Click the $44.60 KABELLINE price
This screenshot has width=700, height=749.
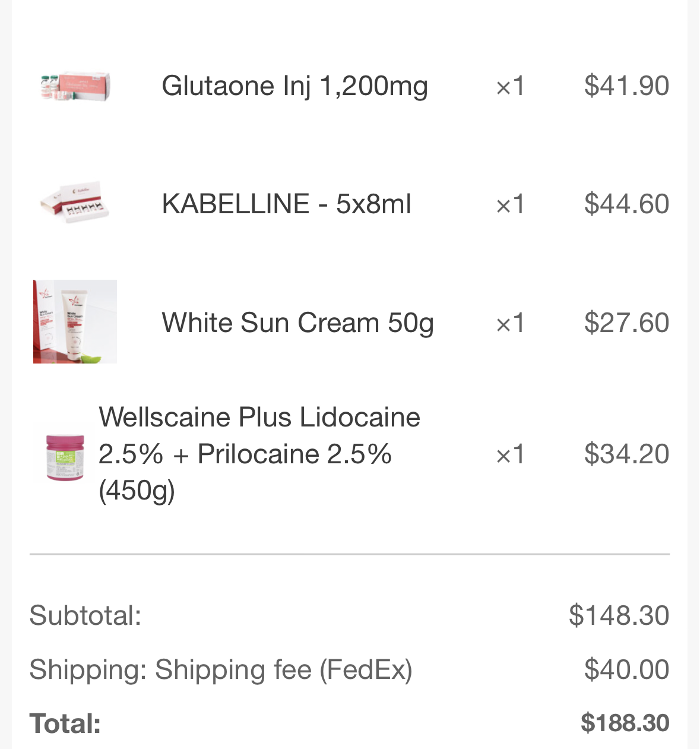tap(626, 204)
